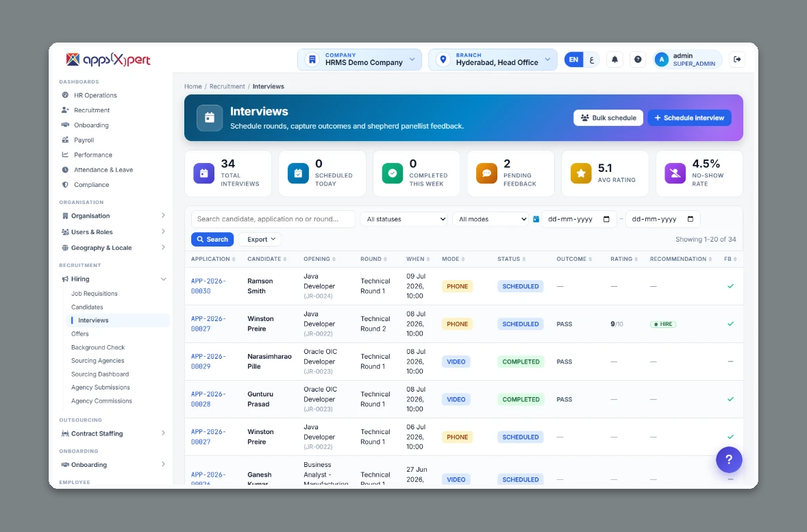Click the search candidate input field
807x532 pixels.
(x=273, y=219)
